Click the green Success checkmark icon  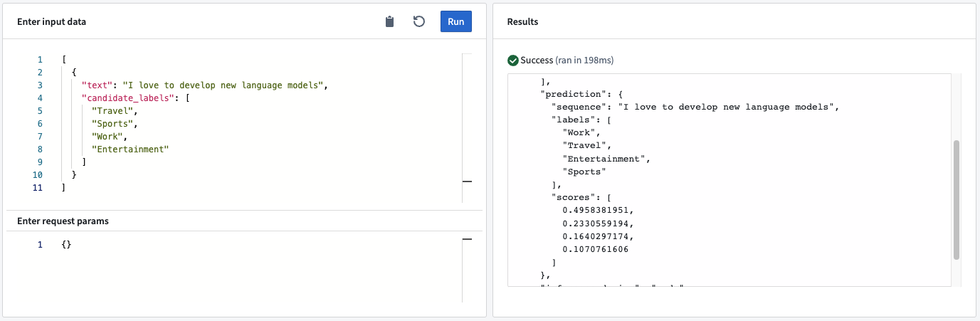pos(512,60)
